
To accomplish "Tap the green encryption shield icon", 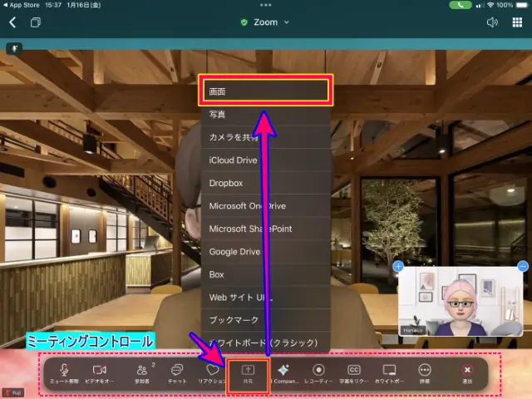I will [244, 22].
